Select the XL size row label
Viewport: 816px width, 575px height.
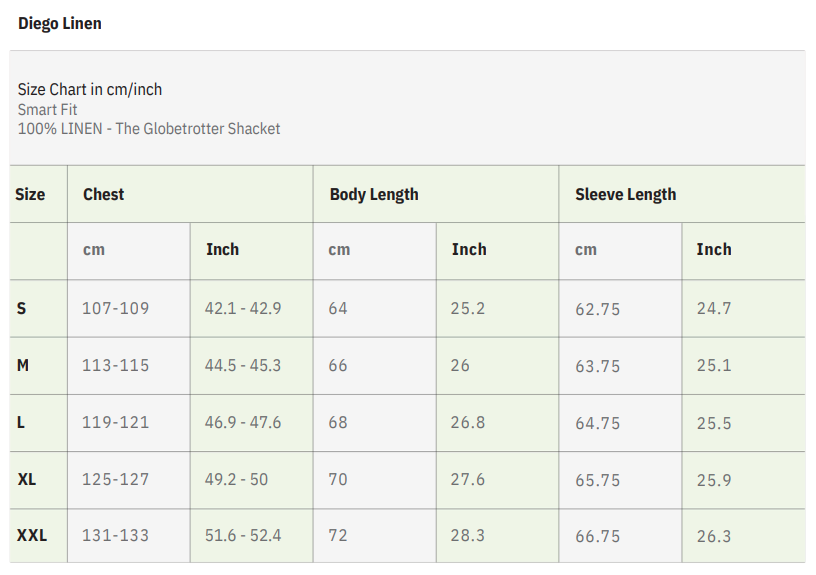tap(27, 479)
